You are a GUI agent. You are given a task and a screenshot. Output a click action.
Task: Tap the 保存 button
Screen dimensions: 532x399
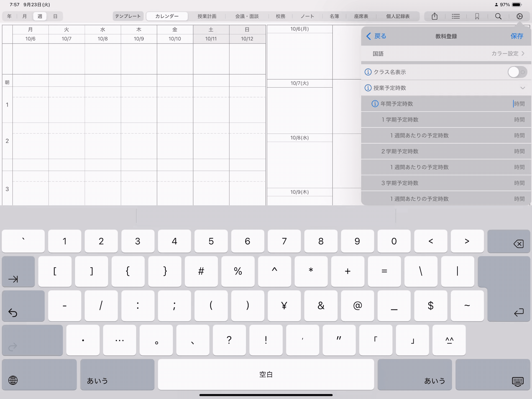tap(516, 36)
